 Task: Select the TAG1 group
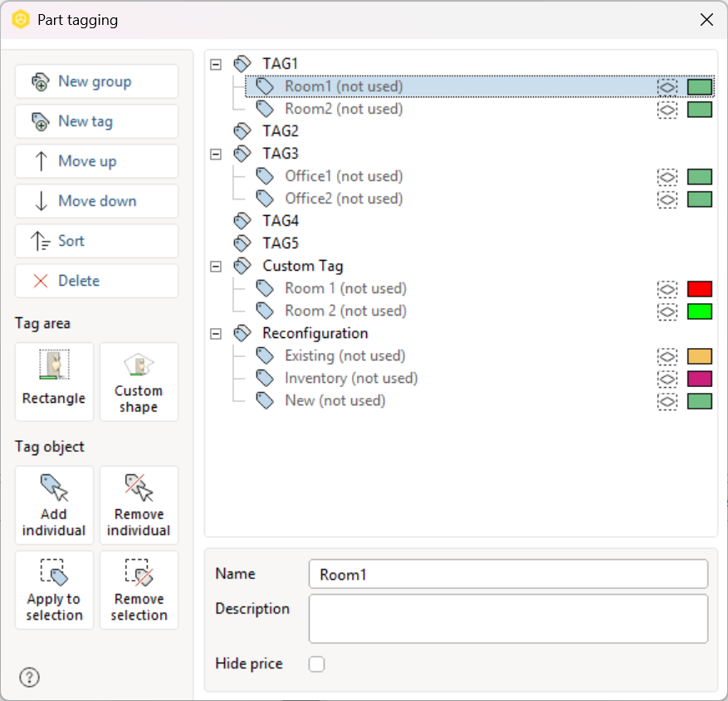(280, 64)
